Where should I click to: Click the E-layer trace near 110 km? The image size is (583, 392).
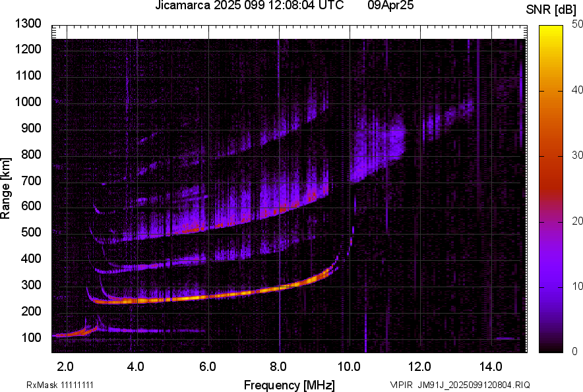tap(75, 333)
